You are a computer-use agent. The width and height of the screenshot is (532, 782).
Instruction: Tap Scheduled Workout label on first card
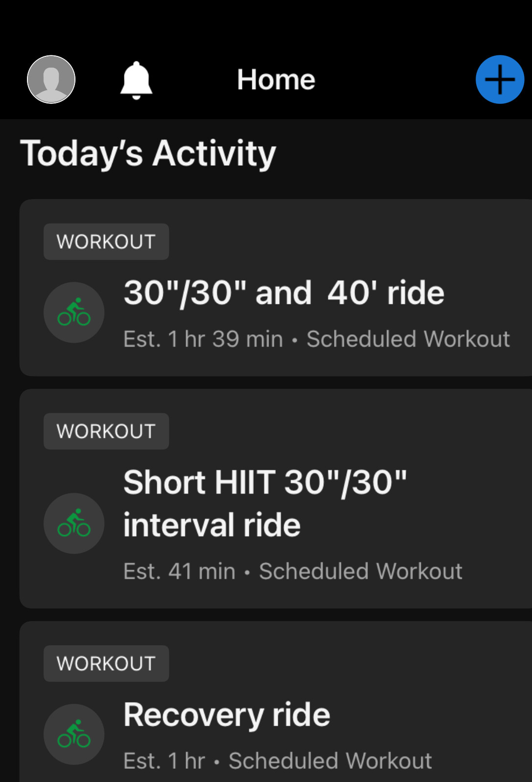pyautogui.click(x=408, y=339)
